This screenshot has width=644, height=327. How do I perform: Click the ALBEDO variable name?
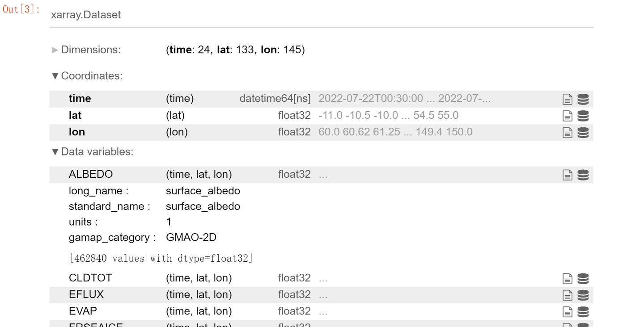click(91, 174)
